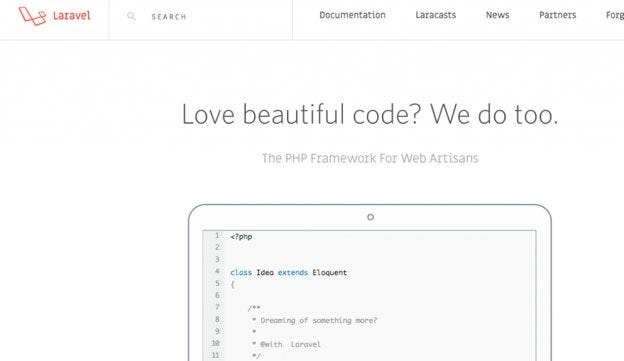624x361 pixels.
Task: Open the Partners nav link
Action: point(558,15)
